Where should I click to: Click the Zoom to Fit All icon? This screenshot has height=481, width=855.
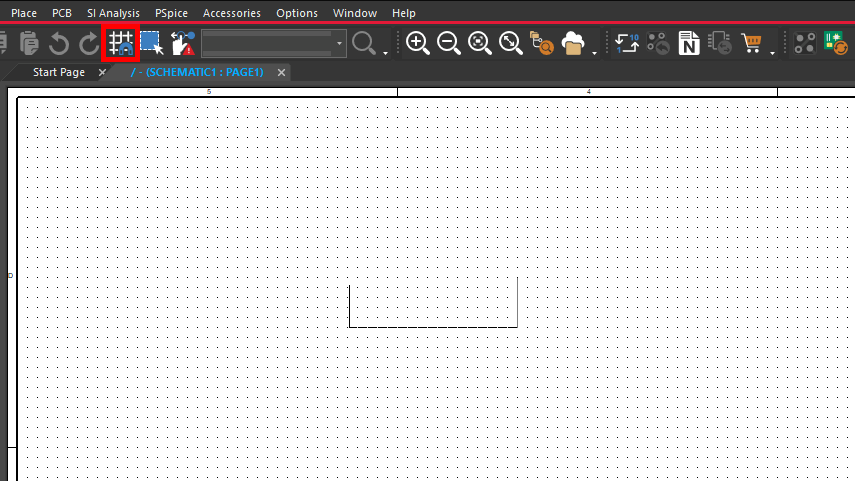[511, 43]
